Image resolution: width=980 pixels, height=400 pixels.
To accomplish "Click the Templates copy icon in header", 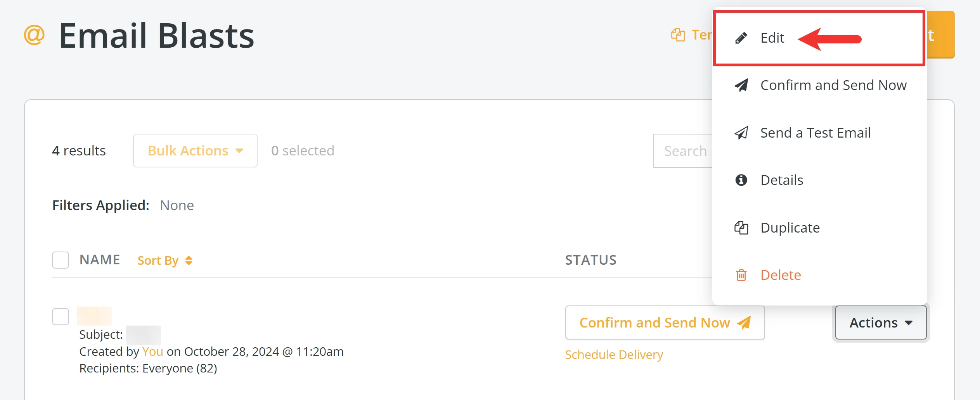I will tap(678, 35).
